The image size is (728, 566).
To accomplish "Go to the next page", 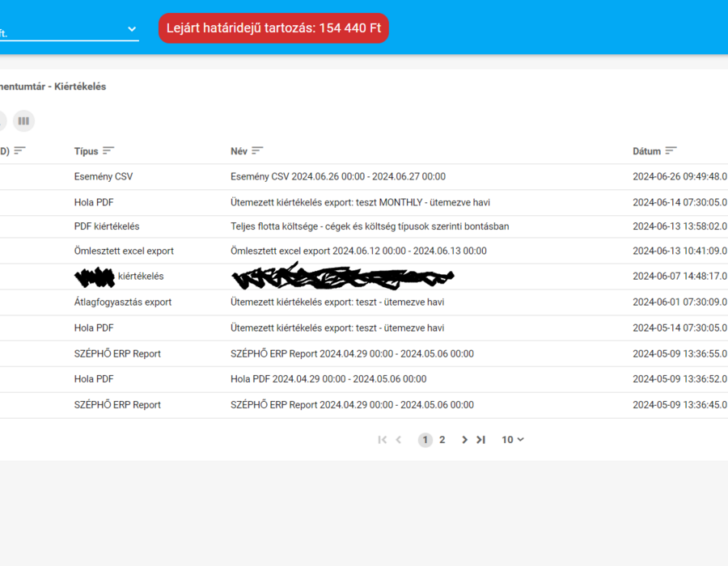I will [464, 440].
